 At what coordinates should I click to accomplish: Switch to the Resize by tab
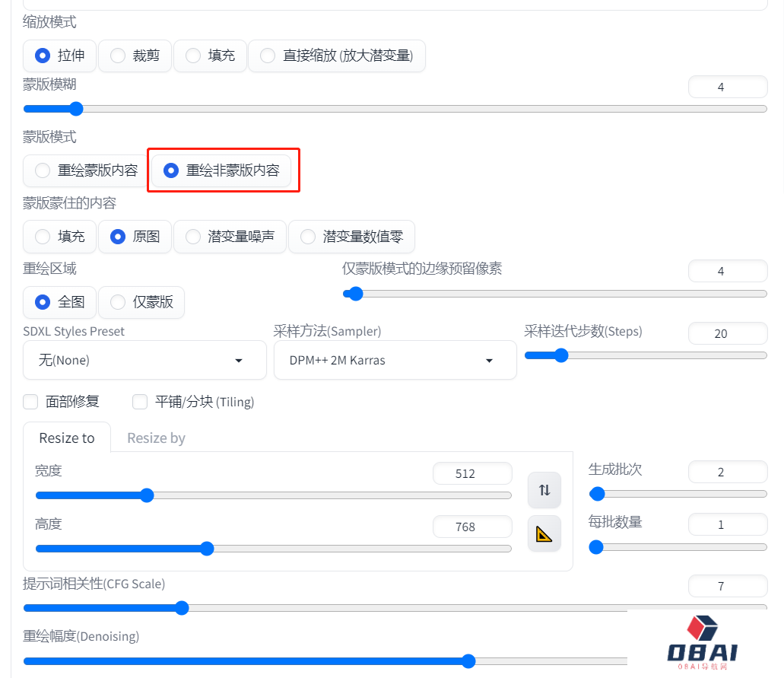[x=156, y=438]
